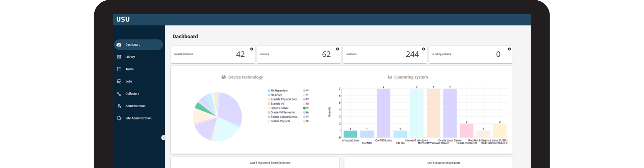Toggle AIX LPAR legend entry
Viewport: 644px width, 168px height.
(x=275, y=95)
